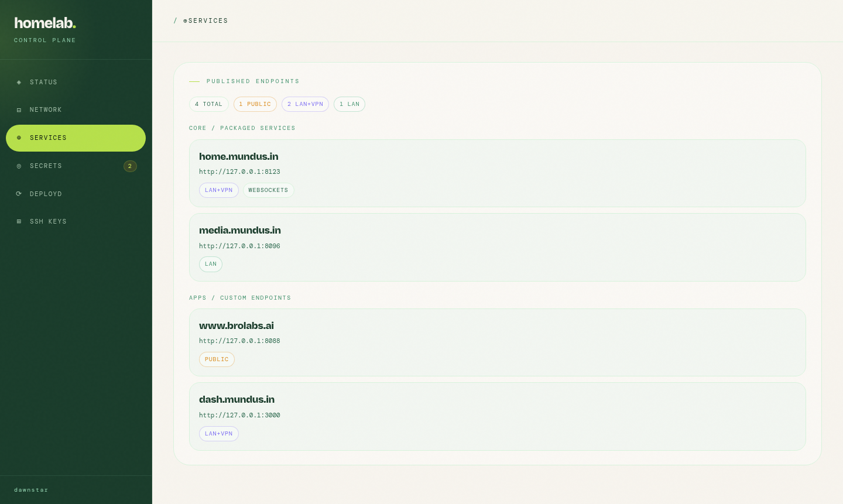Click the Published Endpoints heading
This screenshot has width=843, height=504.
click(253, 81)
